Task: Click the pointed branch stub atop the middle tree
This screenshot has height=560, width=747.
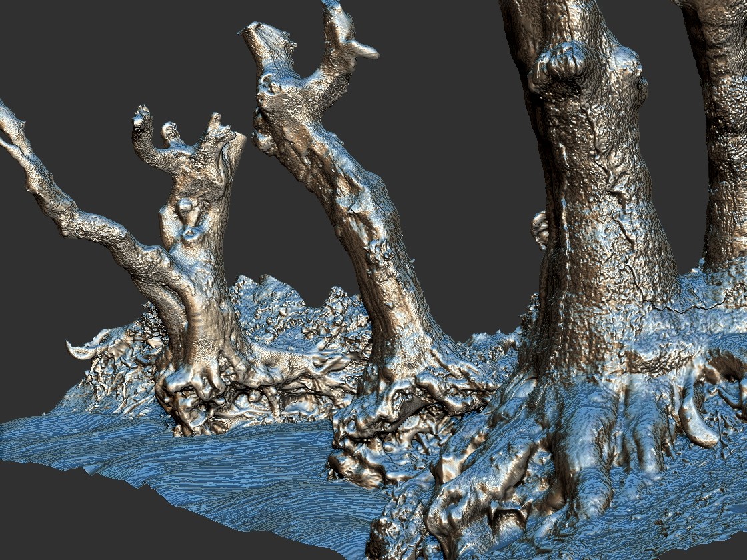Action: pyautogui.click(x=364, y=49)
